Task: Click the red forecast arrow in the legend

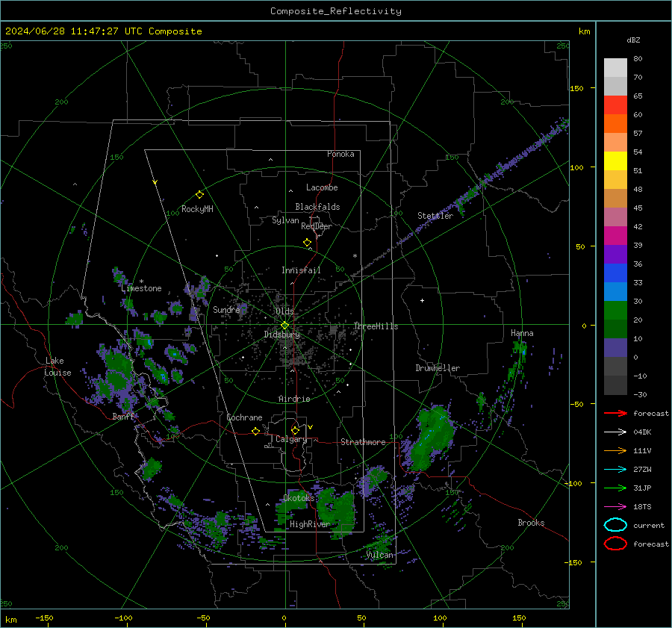Action: click(615, 413)
